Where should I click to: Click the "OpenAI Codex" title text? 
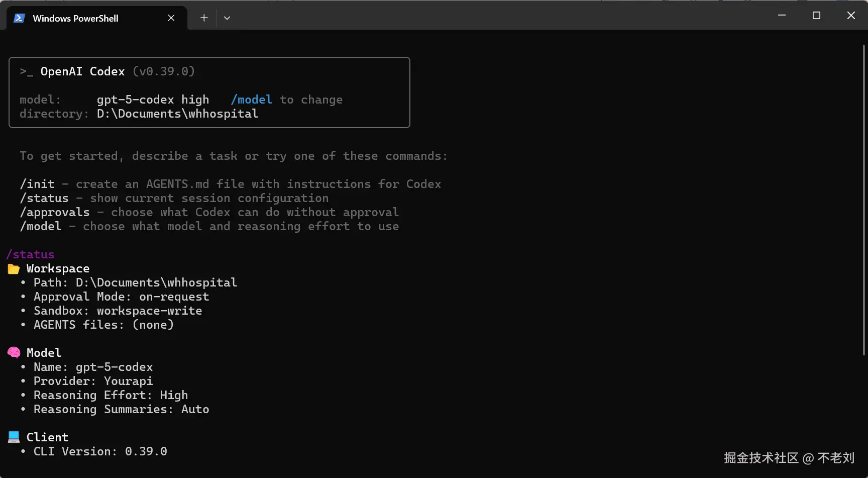[x=82, y=71]
